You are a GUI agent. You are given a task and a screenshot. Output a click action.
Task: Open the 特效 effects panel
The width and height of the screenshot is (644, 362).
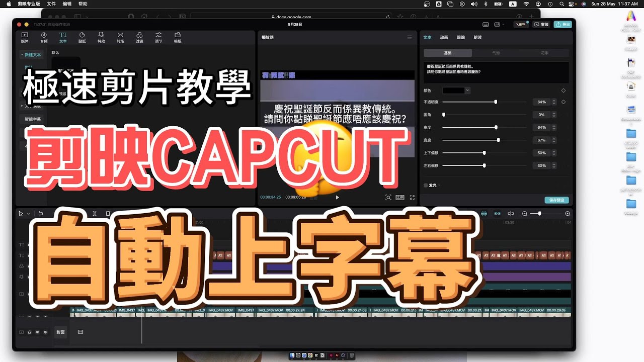(x=101, y=38)
